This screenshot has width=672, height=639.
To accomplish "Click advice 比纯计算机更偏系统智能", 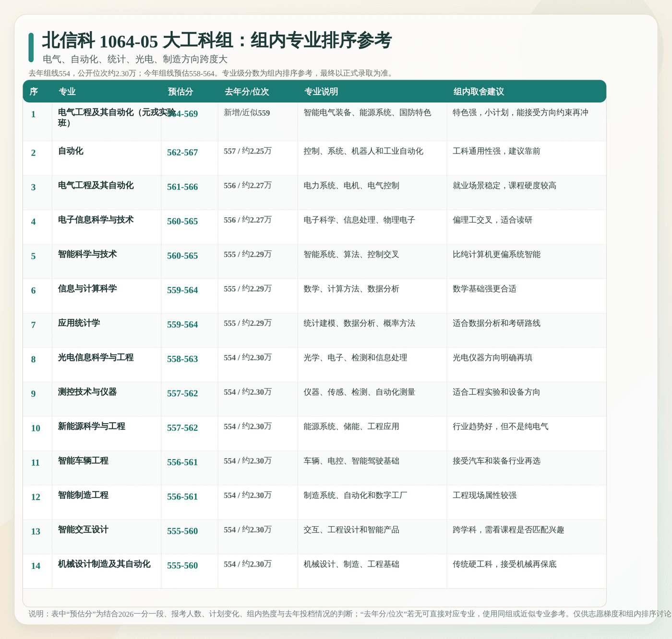I will pyautogui.click(x=496, y=255).
